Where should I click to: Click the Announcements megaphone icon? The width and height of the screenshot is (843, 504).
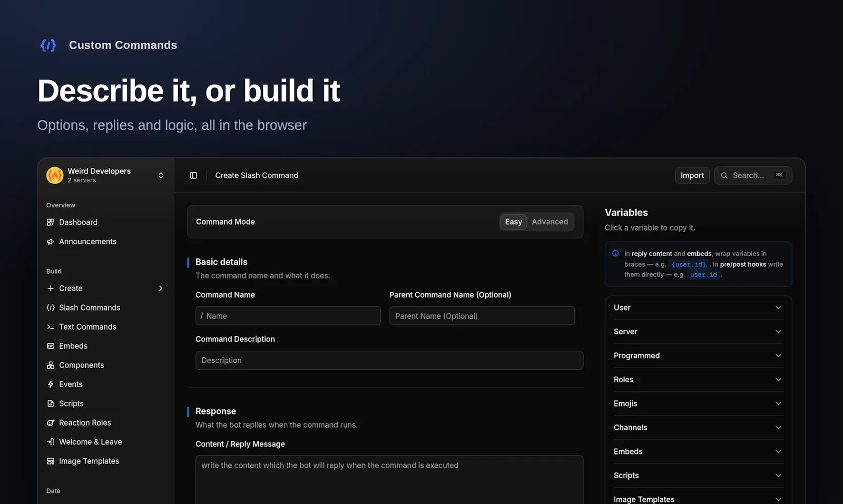coord(51,242)
